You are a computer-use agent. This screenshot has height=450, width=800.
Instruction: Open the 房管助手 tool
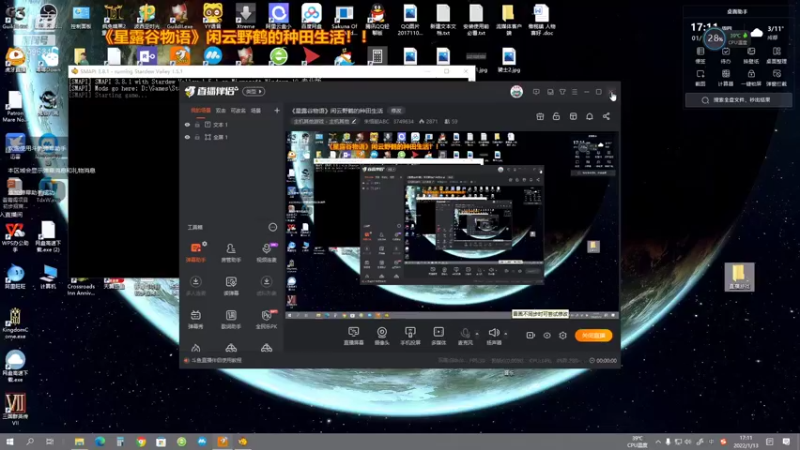(231, 252)
